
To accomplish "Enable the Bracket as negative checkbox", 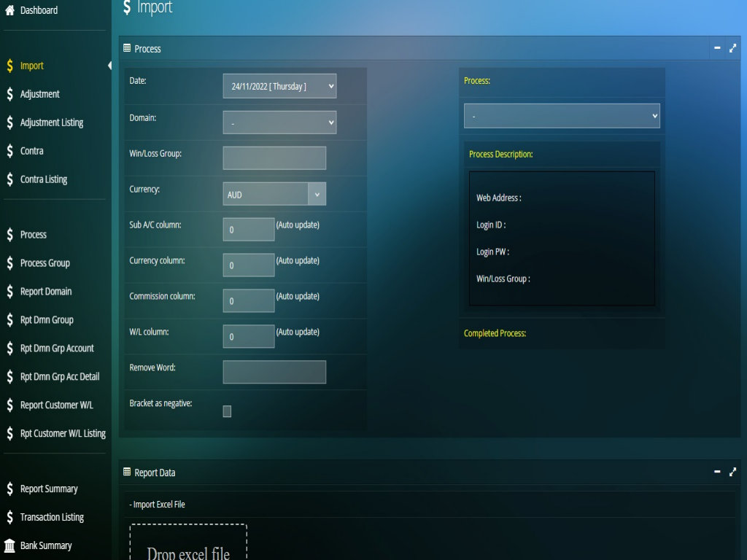I will pos(227,411).
